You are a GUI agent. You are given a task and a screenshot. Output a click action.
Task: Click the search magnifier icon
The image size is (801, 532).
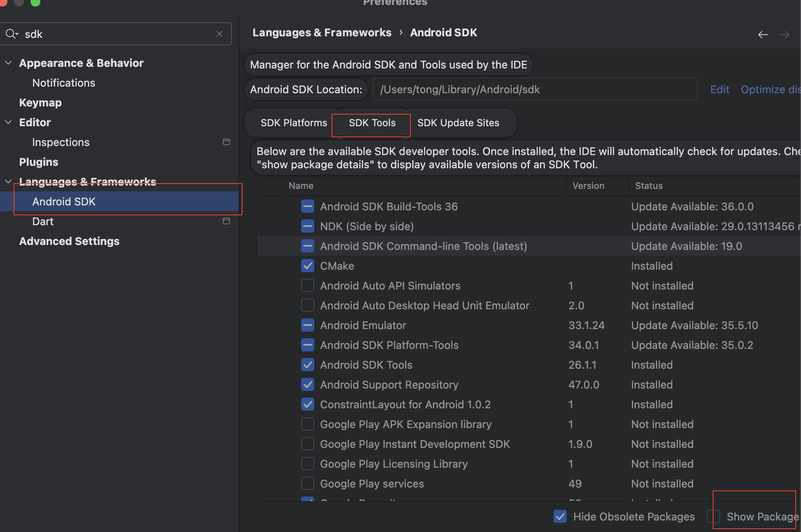point(11,34)
